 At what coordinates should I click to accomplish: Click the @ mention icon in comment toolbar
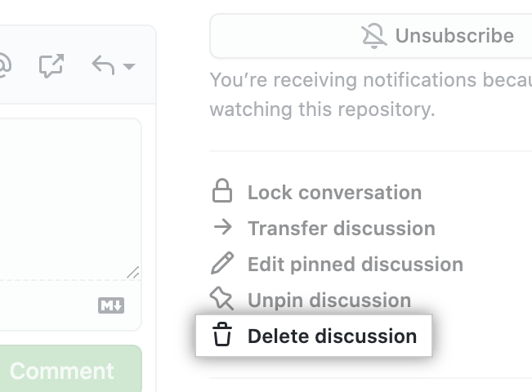[x=4, y=65]
